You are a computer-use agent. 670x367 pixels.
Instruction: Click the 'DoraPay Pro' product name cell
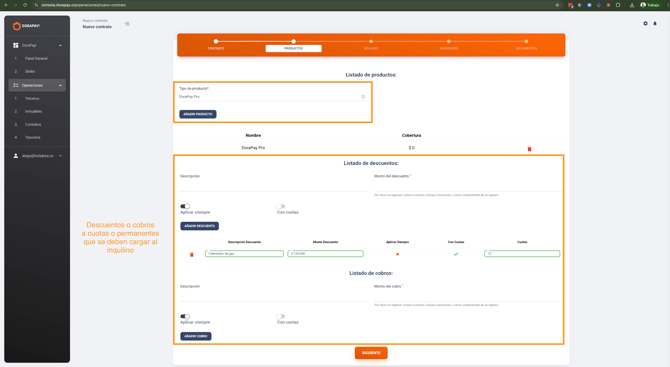[253, 148]
